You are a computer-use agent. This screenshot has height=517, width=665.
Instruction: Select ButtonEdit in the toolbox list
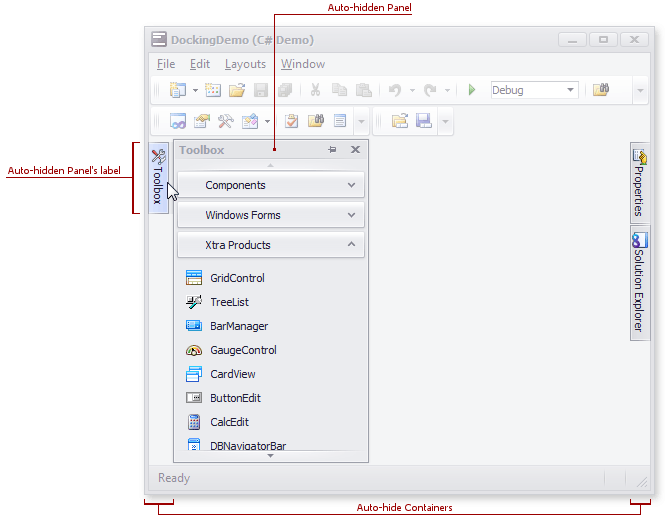point(235,398)
